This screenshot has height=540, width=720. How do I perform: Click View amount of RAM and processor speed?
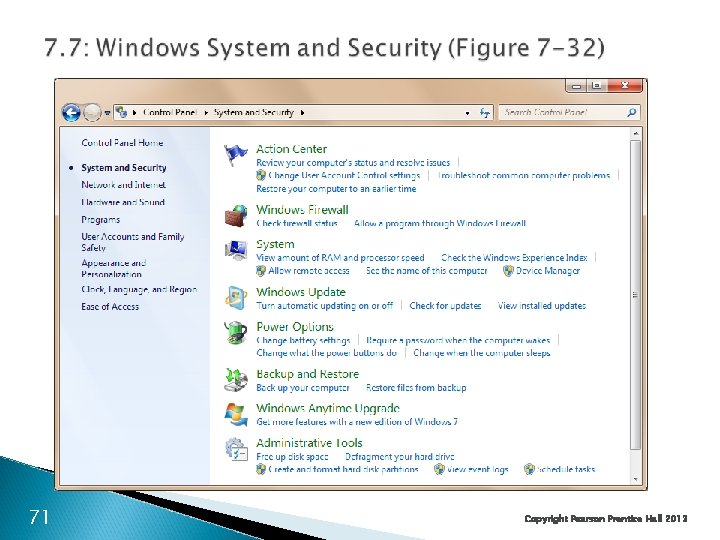pyautogui.click(x=340, y=258)
